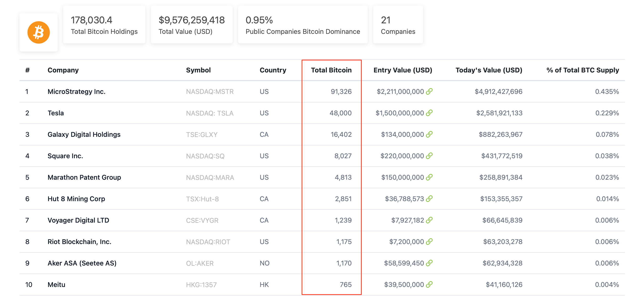Click Tesla's 48,000 bitcoin total
Screen dimensions: 644x296
(340, 113)
